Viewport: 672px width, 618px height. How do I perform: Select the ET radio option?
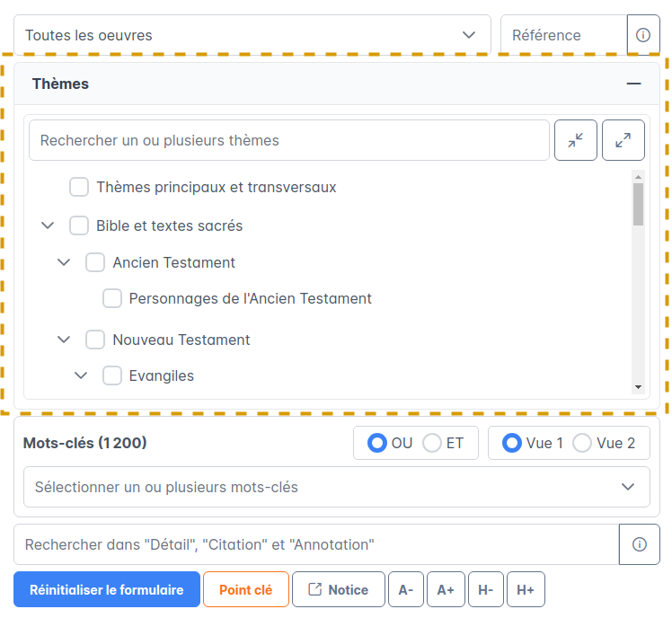pos(432,443)
